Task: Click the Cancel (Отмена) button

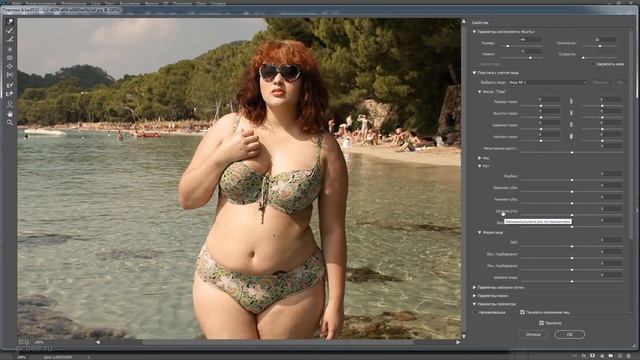Action: tap(533, 334)
